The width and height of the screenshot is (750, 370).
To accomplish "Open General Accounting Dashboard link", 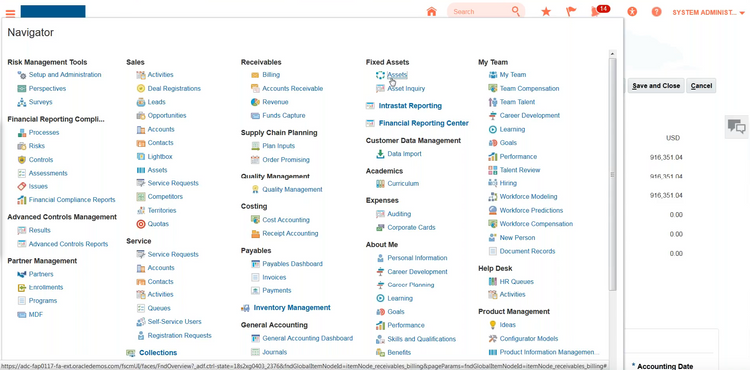I will coord(308,338).
